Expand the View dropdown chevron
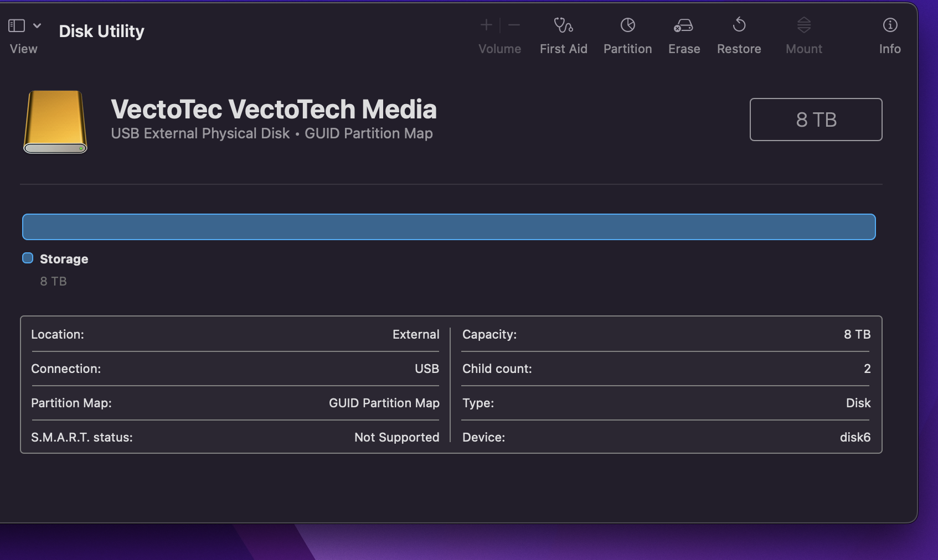 coord(37,25)
